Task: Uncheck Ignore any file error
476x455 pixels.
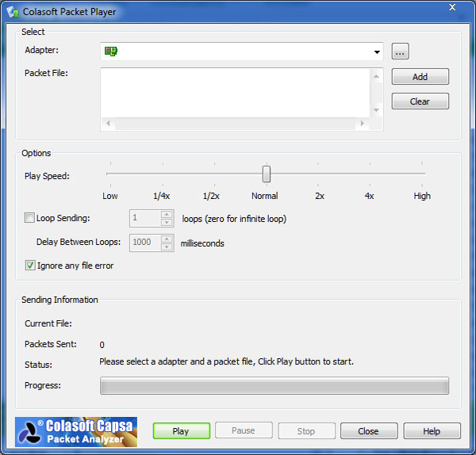Action: pyautogui.click(x=30, y=266)
